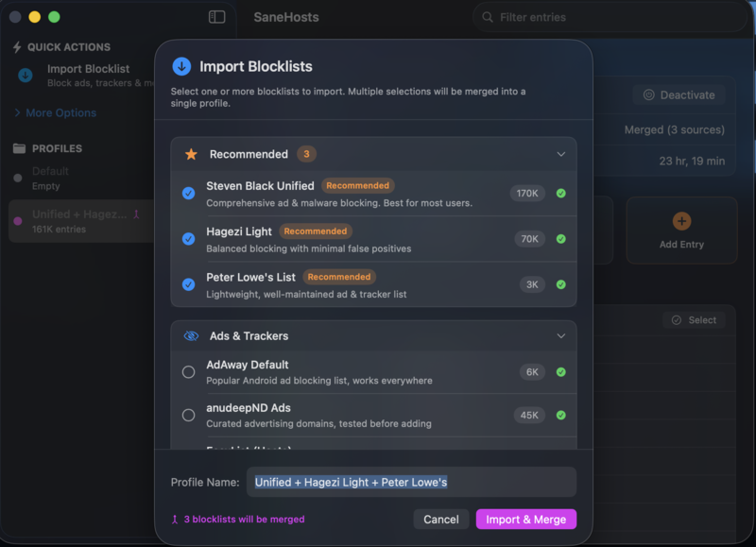Click the Quick Actions lightning bolt icon

15,47
